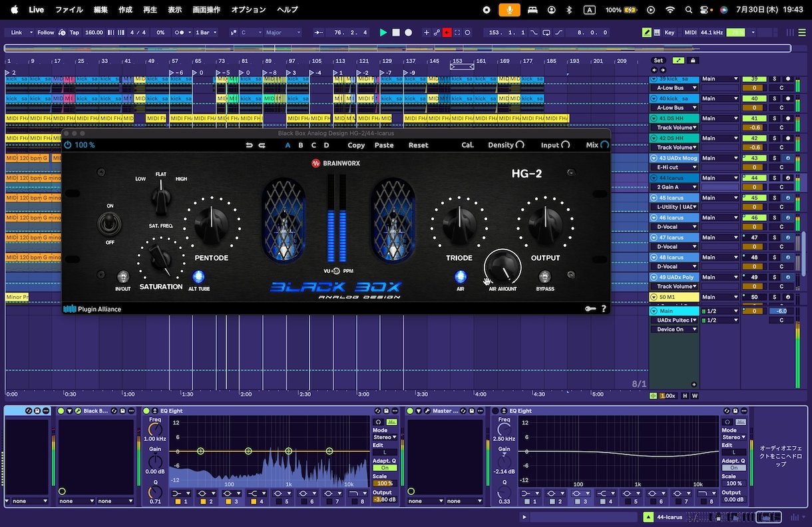
Task: Click the plugin Copy button
Action: pos(356,145)
